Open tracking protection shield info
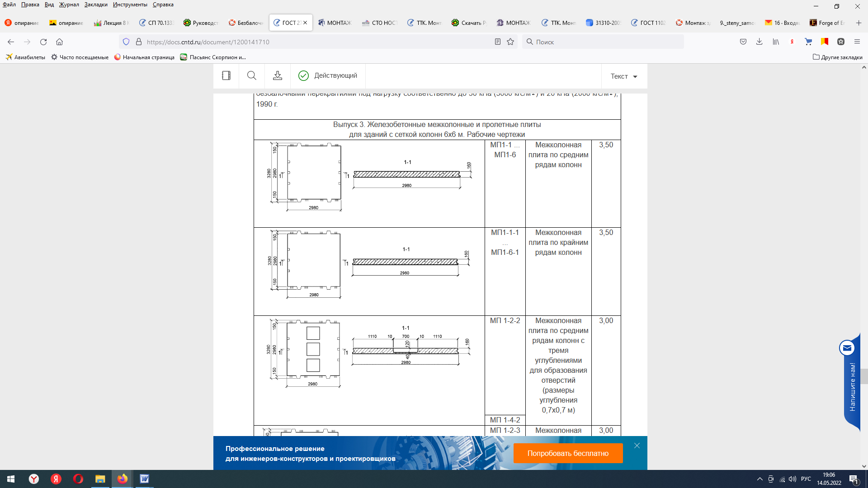 [x=126, y=42]
